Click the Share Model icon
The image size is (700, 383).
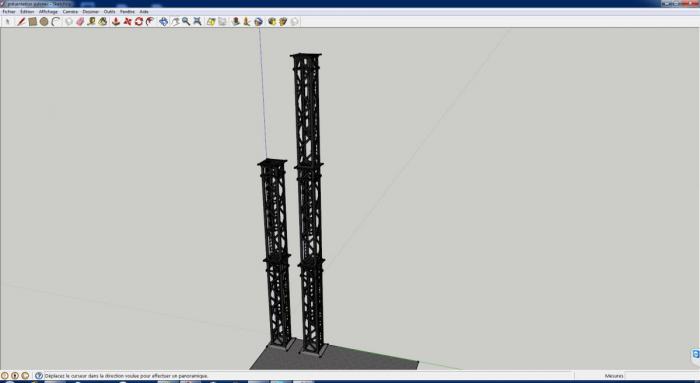283,21
